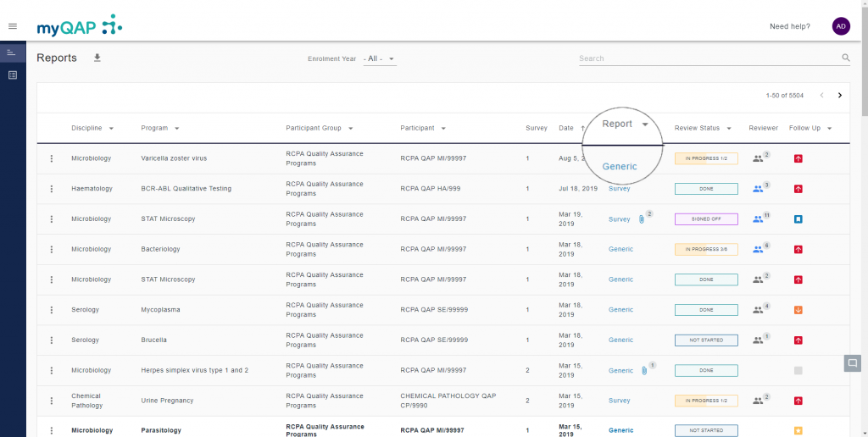
Task: Open the Participant column filter
Action: [443, 129]
